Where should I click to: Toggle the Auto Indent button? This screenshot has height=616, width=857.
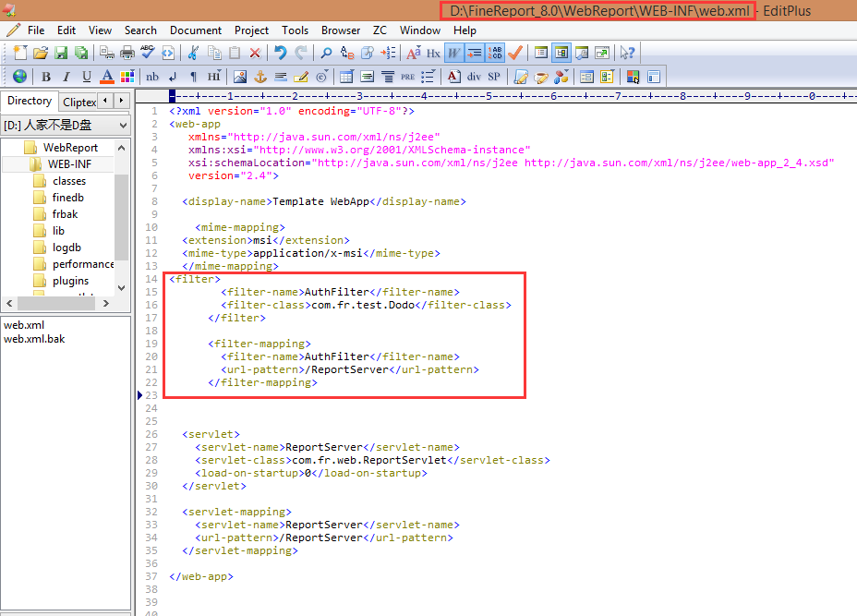(475, 53)
